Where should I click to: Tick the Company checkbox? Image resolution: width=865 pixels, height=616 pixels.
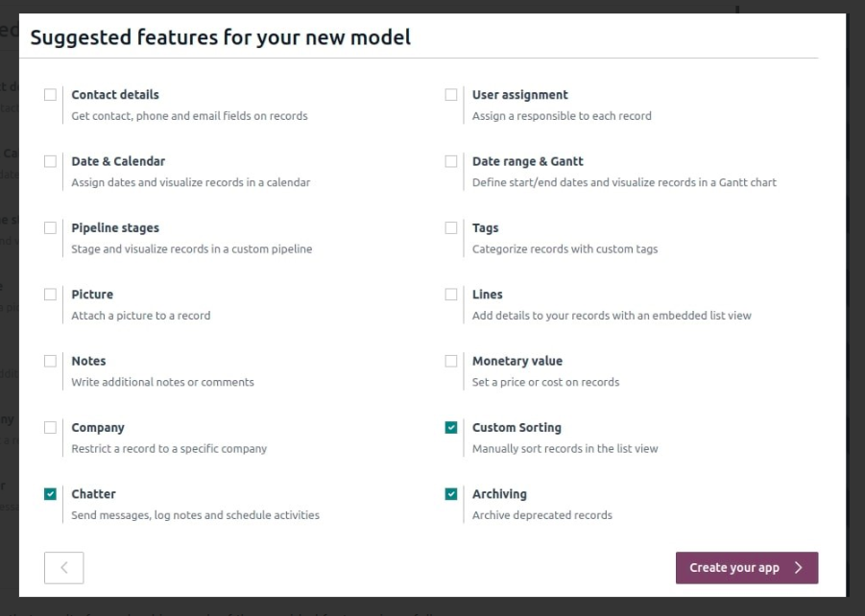point(50,428)
